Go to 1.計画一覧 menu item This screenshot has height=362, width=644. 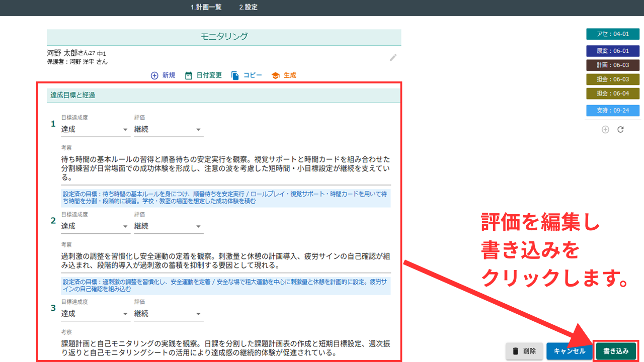click(x=206, y=8)
